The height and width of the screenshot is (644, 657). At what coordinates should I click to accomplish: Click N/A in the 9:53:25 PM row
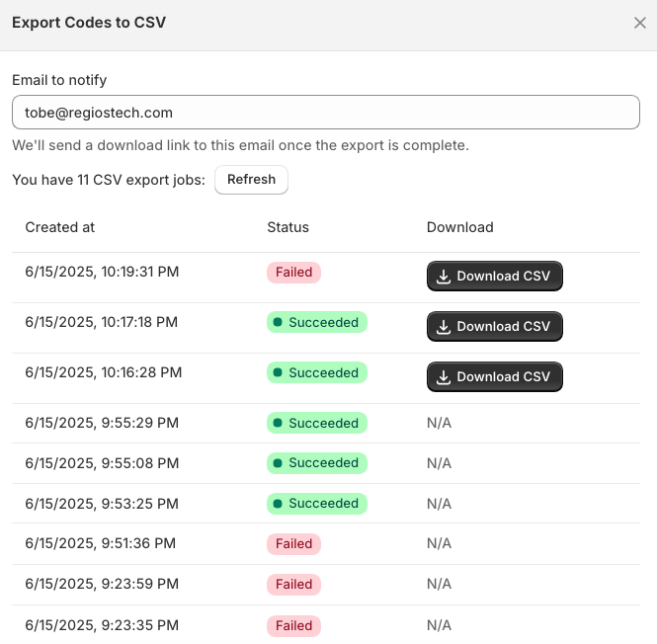click(x=439, y=503)
